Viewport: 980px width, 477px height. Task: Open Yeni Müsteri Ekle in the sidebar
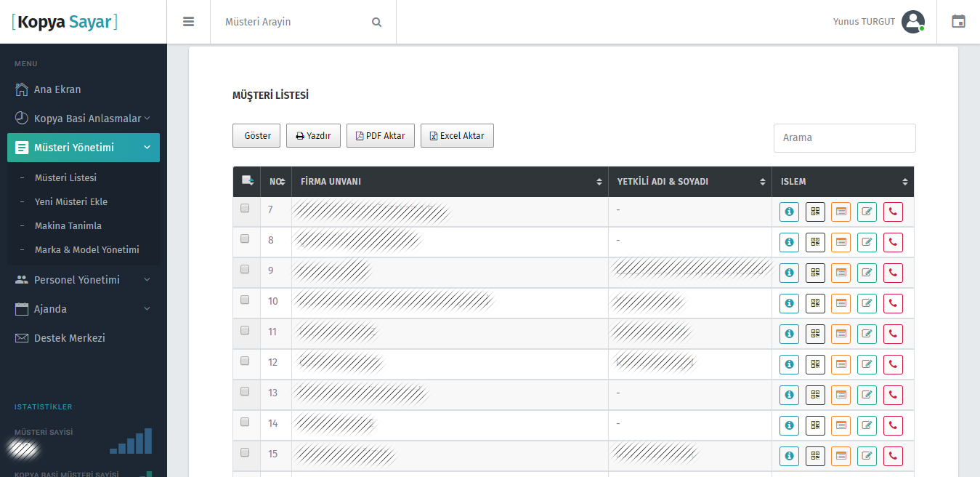click(x=71, y=201)
